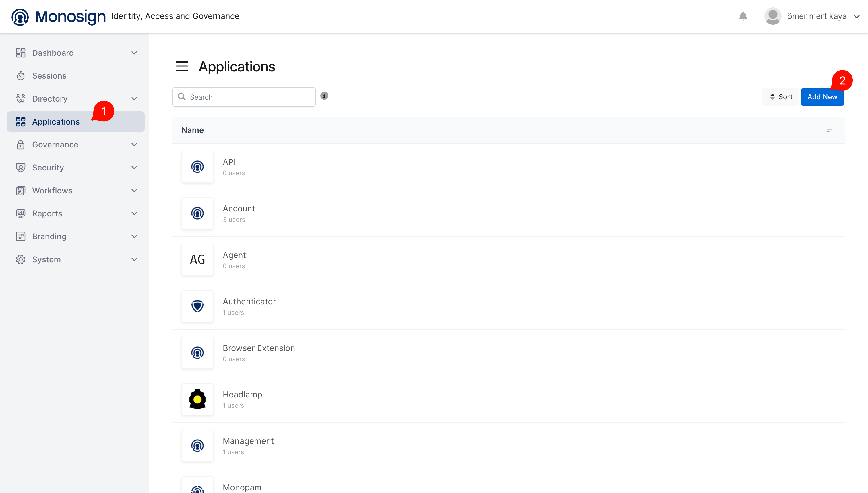This screenshot has width=868, height=493.
Task: Click the user name ömer mert kaya
Action: 817,16
